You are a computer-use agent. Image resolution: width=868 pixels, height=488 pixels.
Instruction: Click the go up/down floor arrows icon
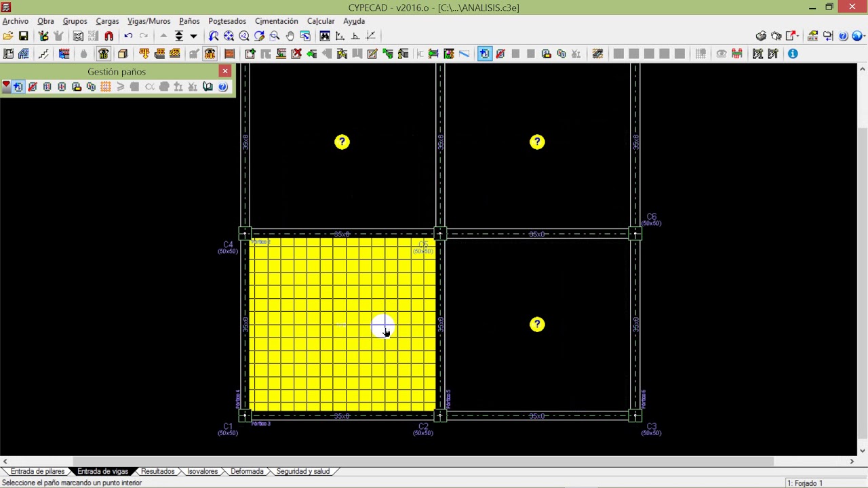(x=179, y=36)
